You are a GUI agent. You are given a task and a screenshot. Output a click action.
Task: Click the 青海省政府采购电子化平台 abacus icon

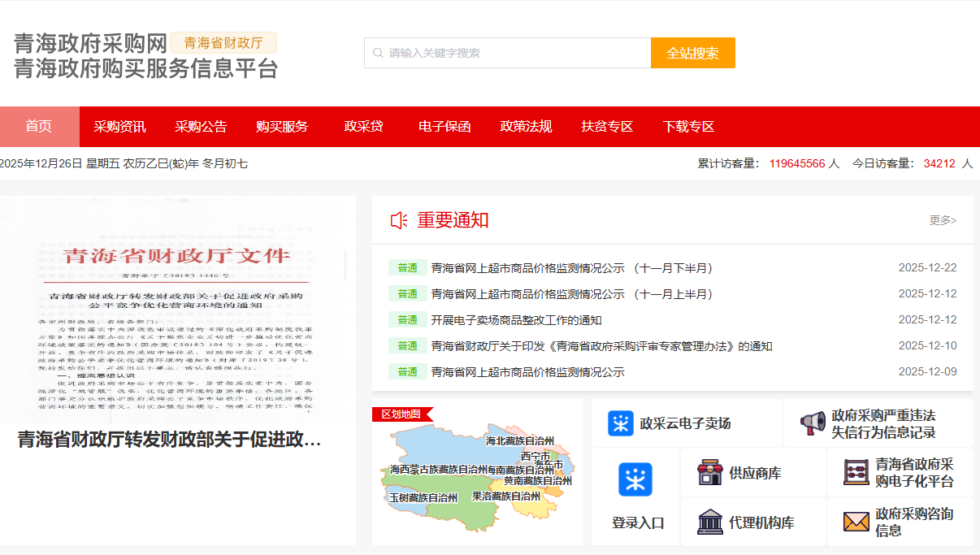pyautogui.click(x=856, y=473)
